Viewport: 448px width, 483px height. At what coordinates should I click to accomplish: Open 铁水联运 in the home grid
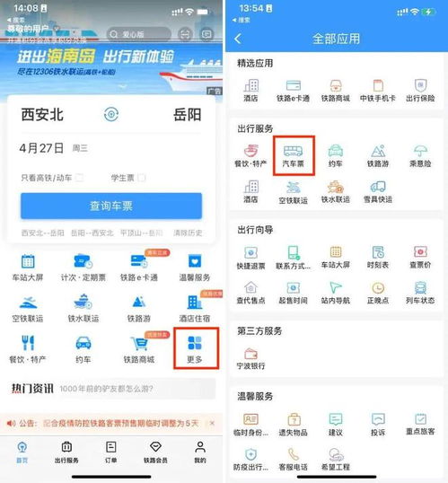click(83, 308)
